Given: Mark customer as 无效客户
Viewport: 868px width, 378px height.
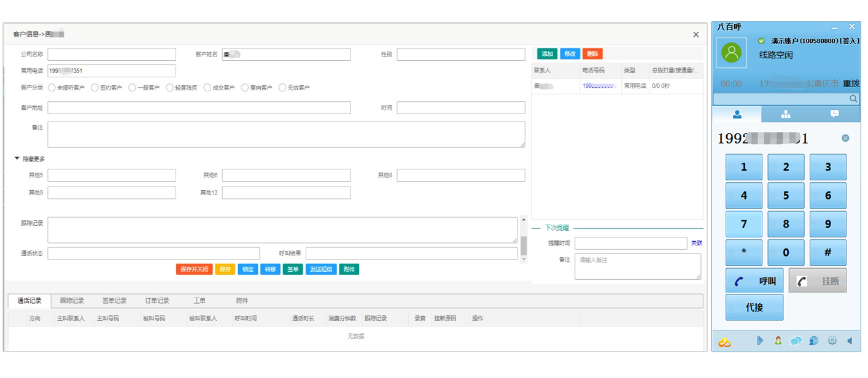Looking at the screenshot, I should (x=283, y=88).
